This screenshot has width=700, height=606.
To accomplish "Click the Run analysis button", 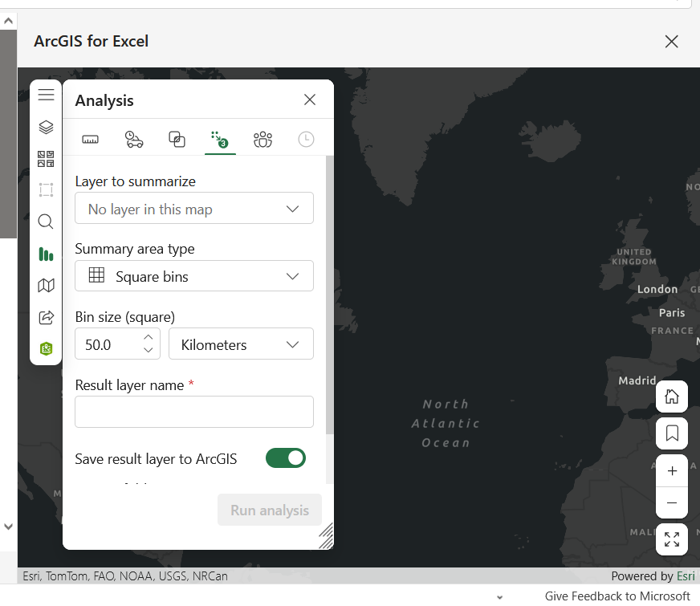I will pos(269,510).
